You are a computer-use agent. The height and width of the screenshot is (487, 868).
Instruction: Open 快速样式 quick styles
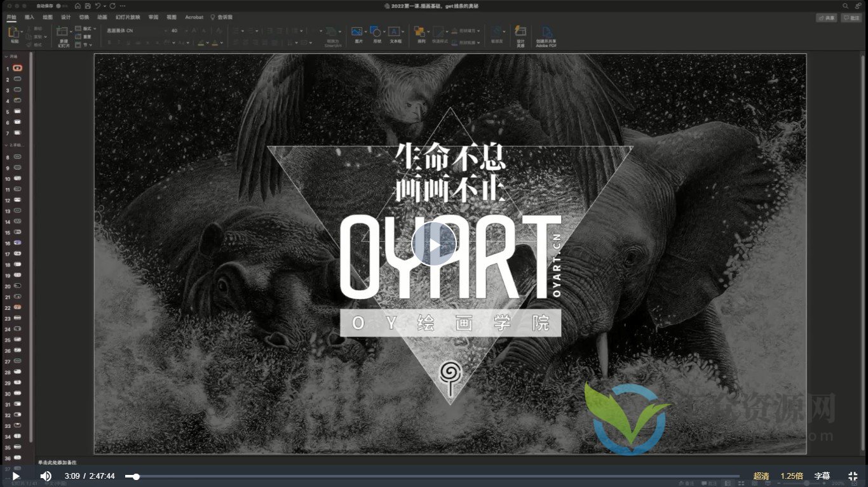coord(440,34)
